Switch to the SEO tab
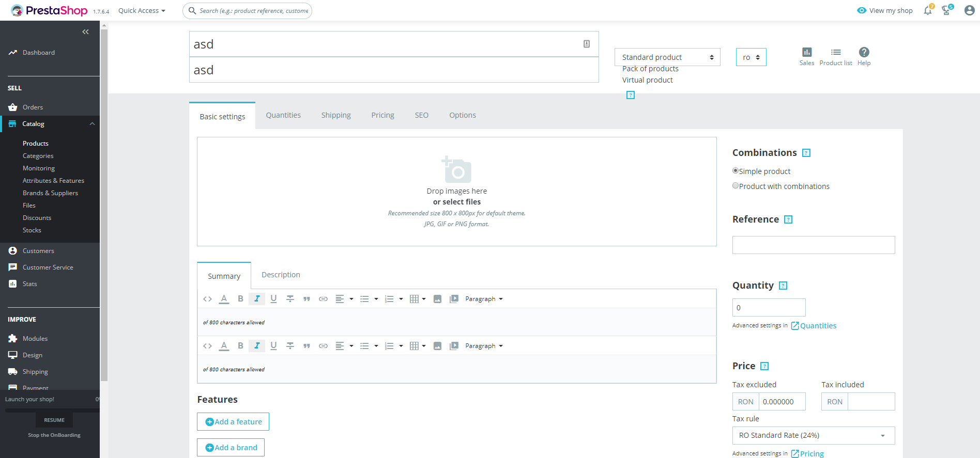Viewport: 980px width, 458px height. click(x=422, y=115)
